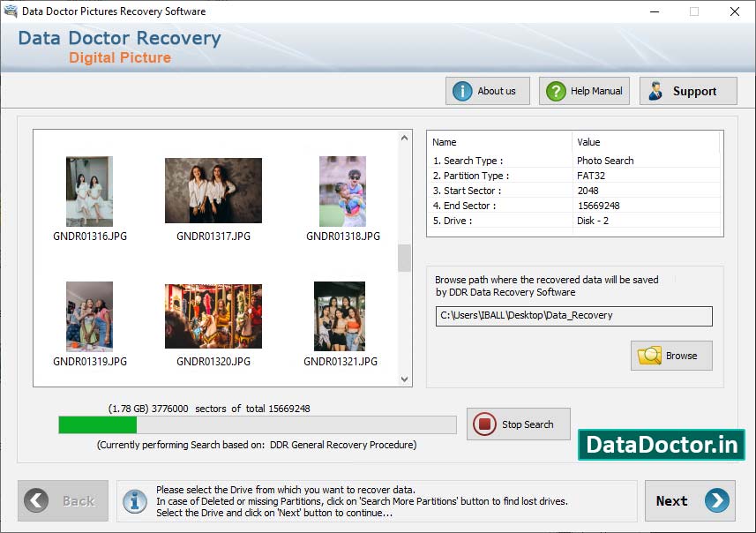The image size is (756, 533).
Task: Click file name label GNDR01320.JPG
Action: coord(213,362)
